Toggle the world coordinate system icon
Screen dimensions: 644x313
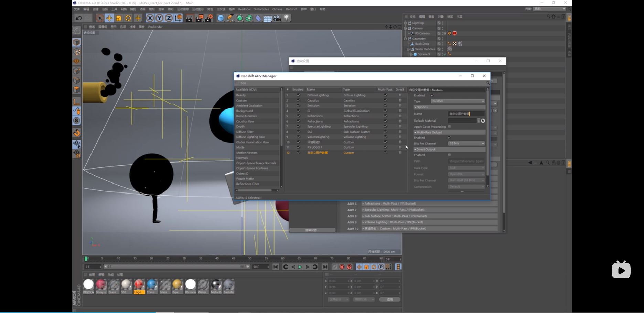[178, 18]
